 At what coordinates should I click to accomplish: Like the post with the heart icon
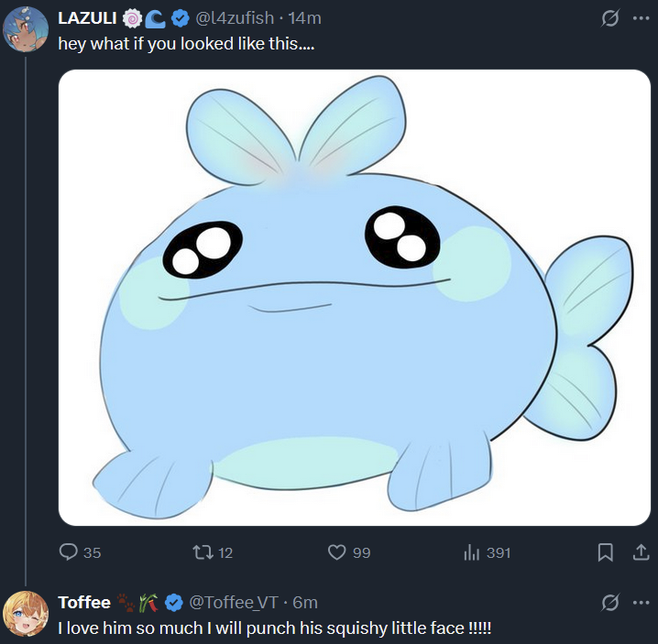pos(337,552)
